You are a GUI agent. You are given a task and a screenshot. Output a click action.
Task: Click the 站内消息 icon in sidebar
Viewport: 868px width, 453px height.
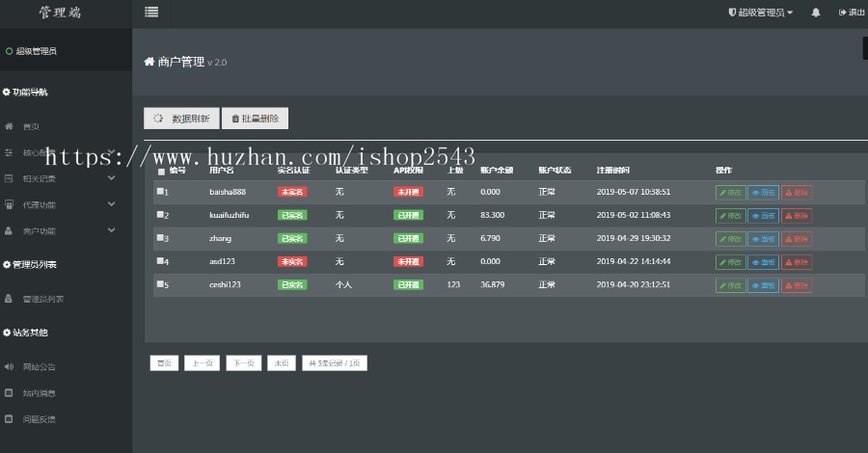coord(10,393)
